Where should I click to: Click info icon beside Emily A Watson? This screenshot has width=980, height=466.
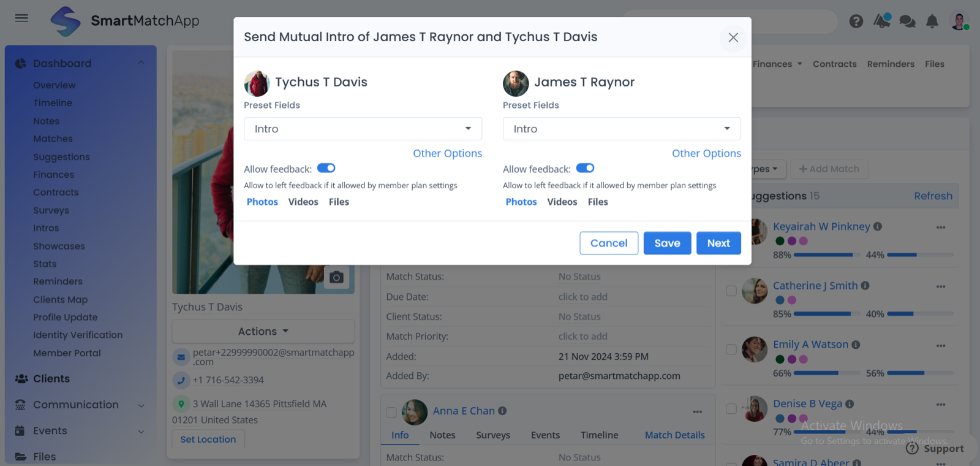(856, 345)
